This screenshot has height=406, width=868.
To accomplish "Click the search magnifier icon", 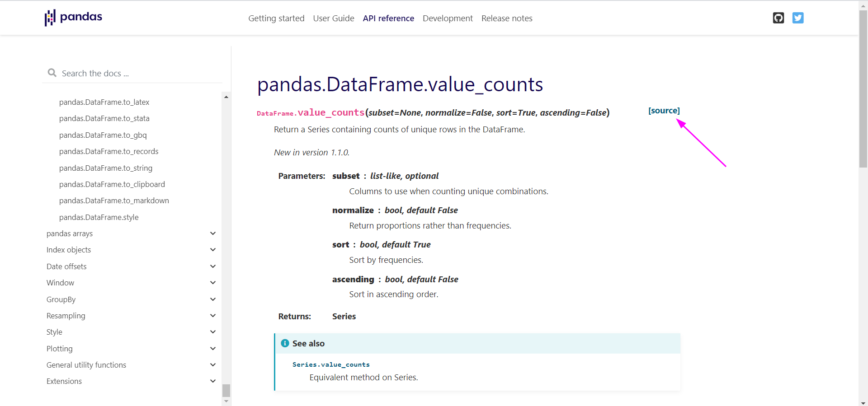I will (x=52, y=73).
